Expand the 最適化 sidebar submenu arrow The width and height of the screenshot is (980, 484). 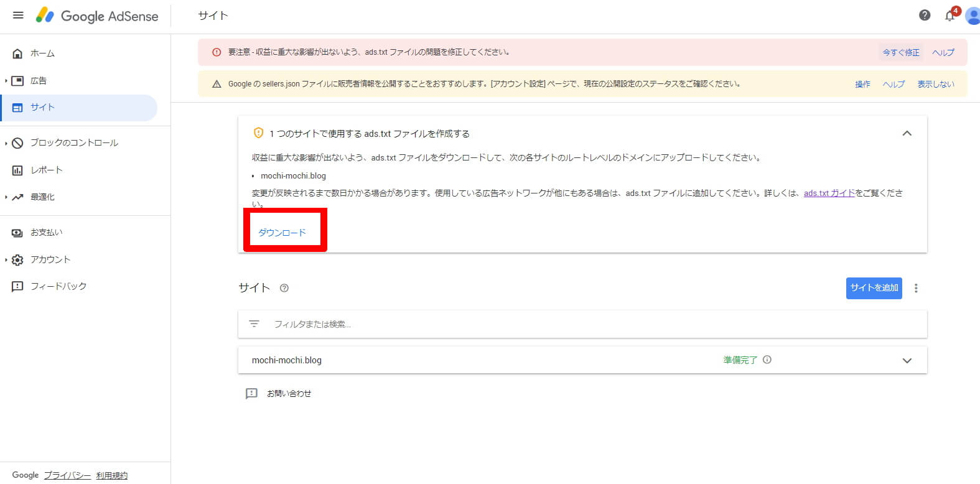pyautogui.click(x=6, y=197)
